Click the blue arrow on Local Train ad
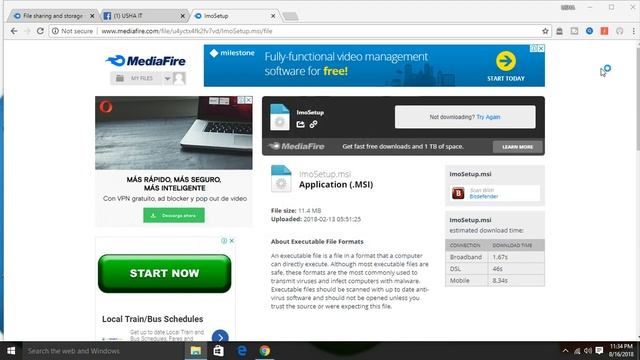 220,337
